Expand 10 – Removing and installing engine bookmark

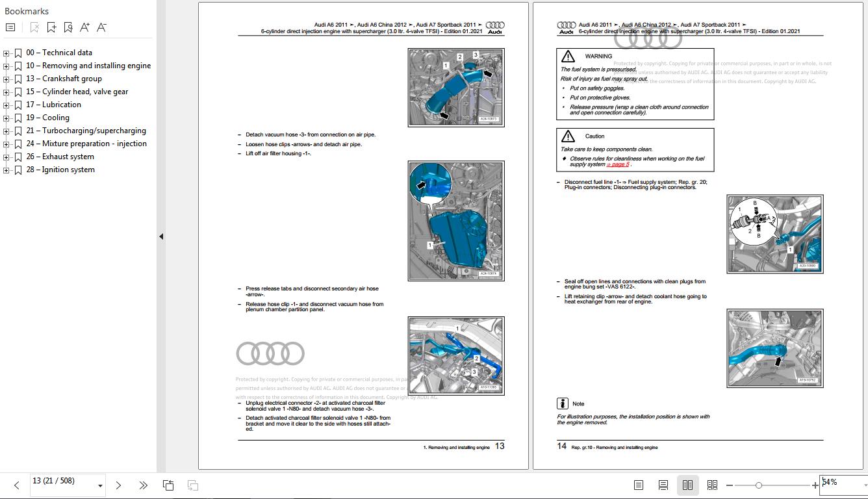[6, 66]
